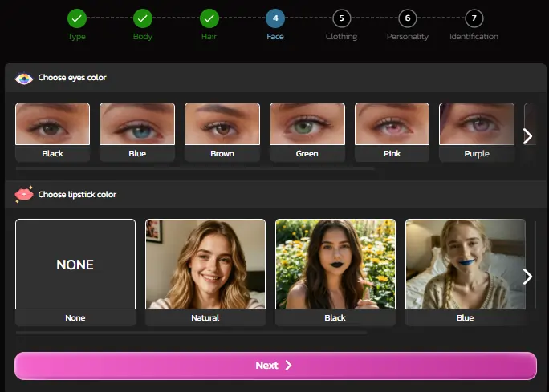Click the Blue eye color label
The height and width of the screenshot is (392, 549).
[x=137, y=153]
